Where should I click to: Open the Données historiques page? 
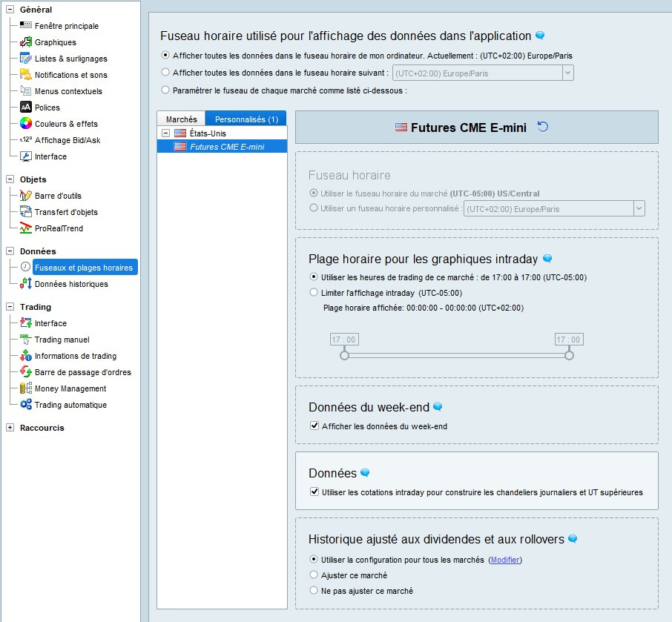coord(71,284)
